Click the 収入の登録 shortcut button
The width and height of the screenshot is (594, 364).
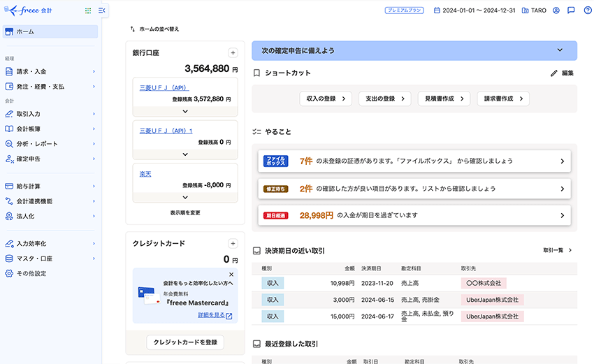pyautogui.click(x=325, y=99)
